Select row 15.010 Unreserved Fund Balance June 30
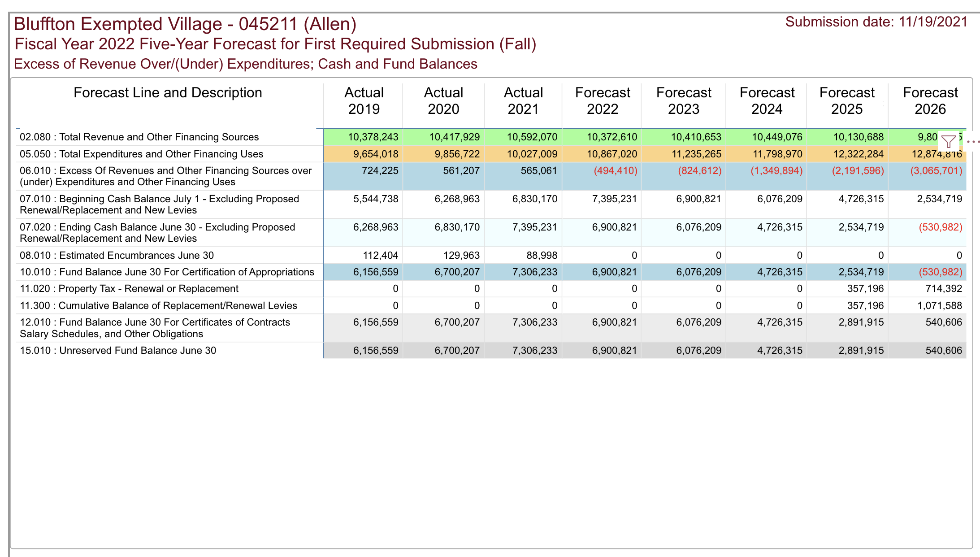The width and height of the screenshot is (980, 557). coord(118,350)
